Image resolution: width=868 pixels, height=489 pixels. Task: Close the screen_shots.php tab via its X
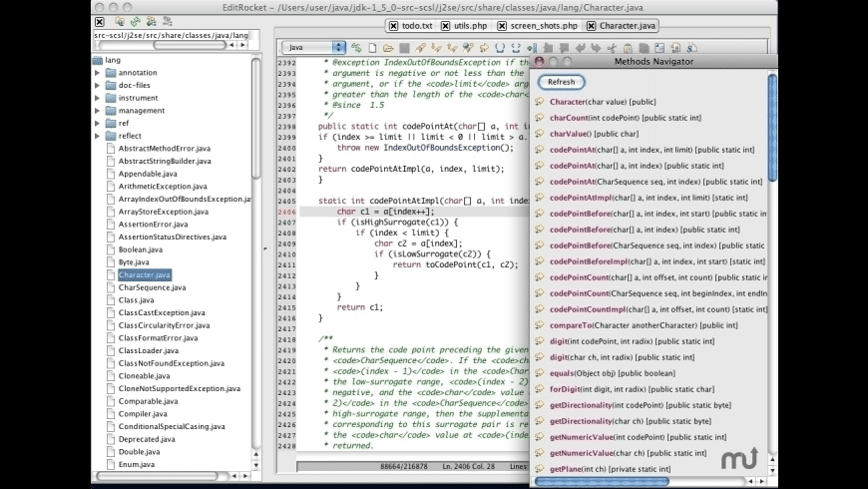point(502,26)
